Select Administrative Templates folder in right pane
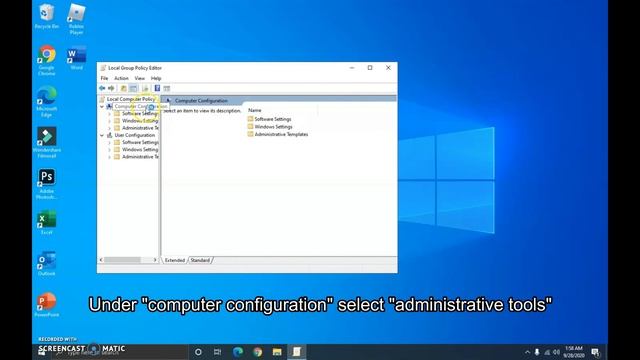The width and height of the screenshot is (640, 360). [x=278, y=134]
